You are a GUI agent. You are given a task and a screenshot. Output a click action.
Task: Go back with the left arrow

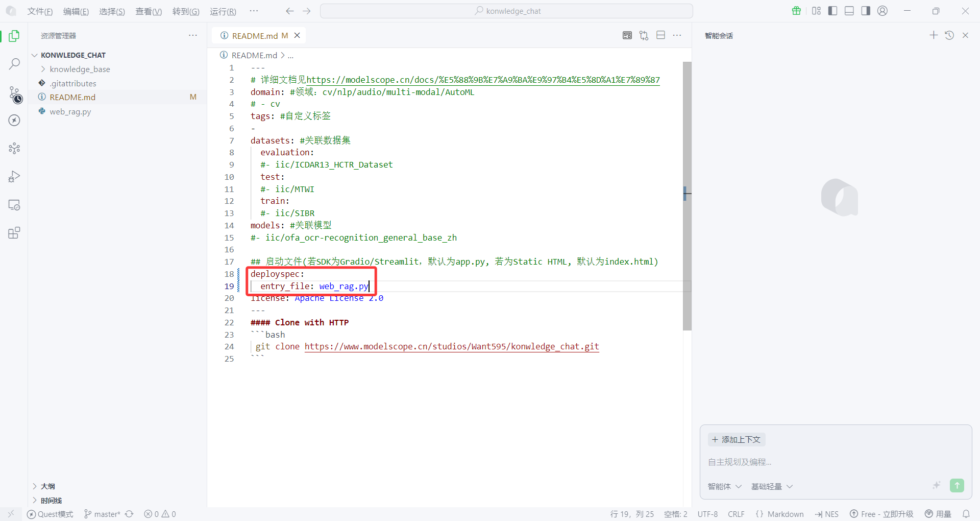pos(290,11)
